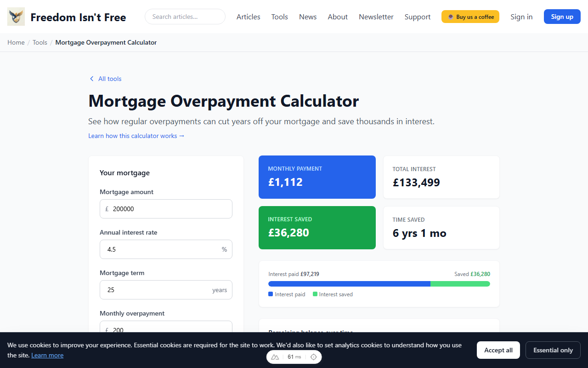Click the Home breadcrumb link
The image size is (588, 368).
(x=16, y=42)
